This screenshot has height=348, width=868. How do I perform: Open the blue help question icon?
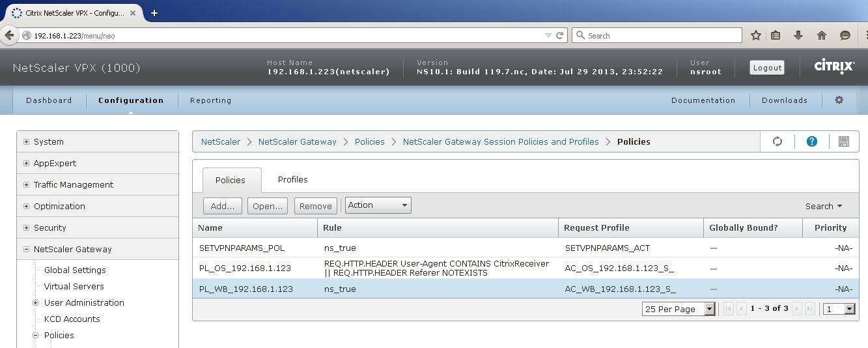click(812, 141)
